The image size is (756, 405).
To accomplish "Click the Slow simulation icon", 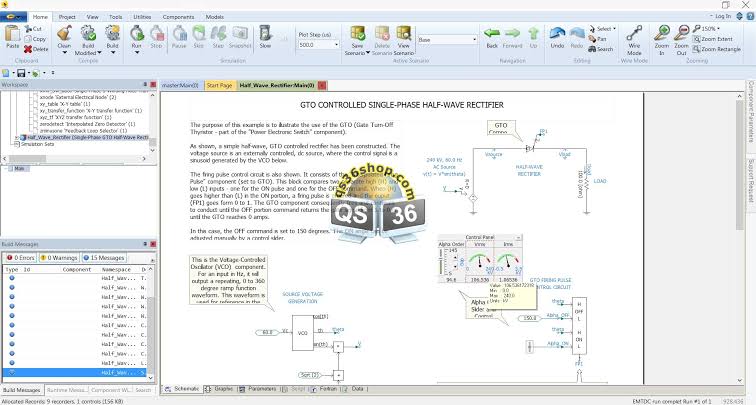I will click(x=265, y=34).
